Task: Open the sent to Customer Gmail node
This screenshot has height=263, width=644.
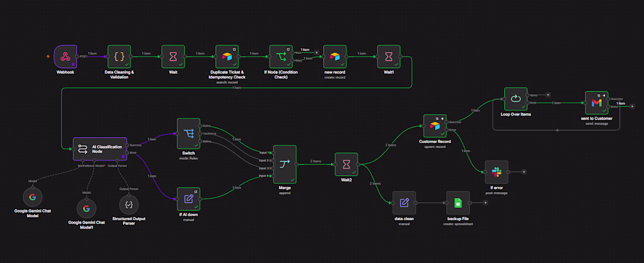Action: pos(597,103)
